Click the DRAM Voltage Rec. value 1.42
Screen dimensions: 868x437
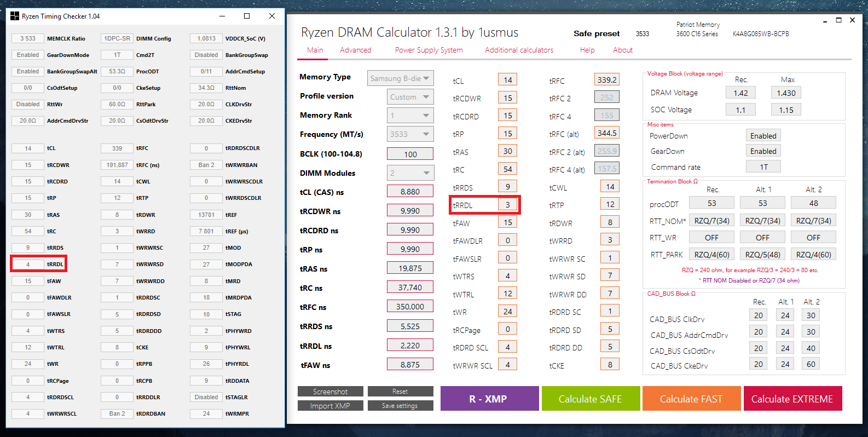point(740,93)
